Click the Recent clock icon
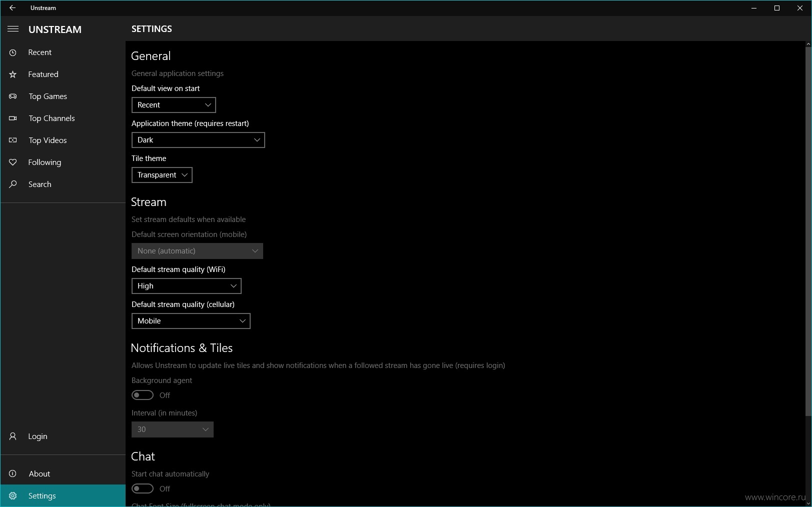Screen dimensions: 812x507 point(13,52)
